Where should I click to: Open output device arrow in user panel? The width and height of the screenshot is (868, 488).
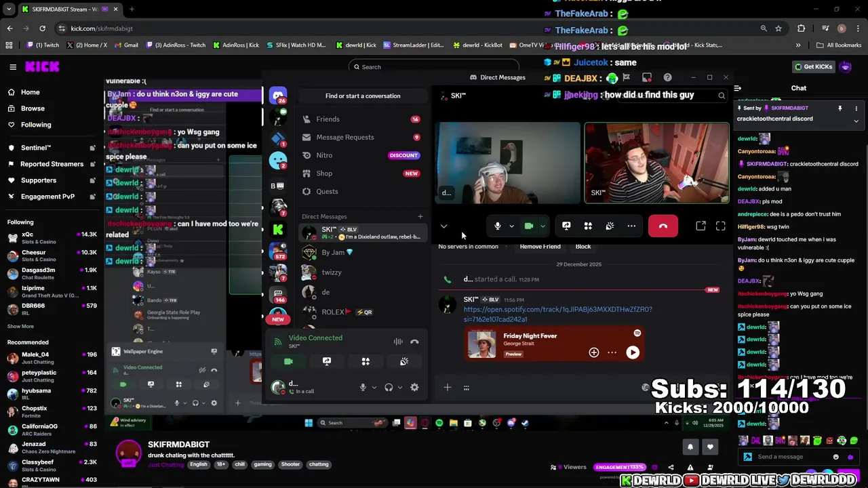[399, 388]
